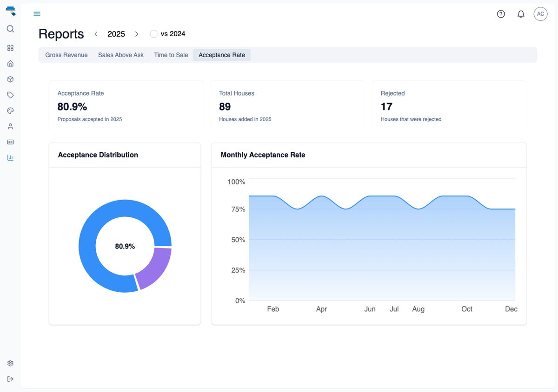Screen dimensions: 558x392
Task: Click the Oct axis label
Action: pyautogui.click(x=467, y=309)
